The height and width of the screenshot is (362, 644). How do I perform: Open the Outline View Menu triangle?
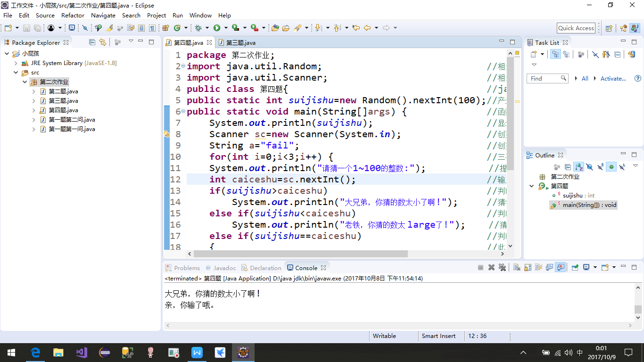tap(636, 165)
